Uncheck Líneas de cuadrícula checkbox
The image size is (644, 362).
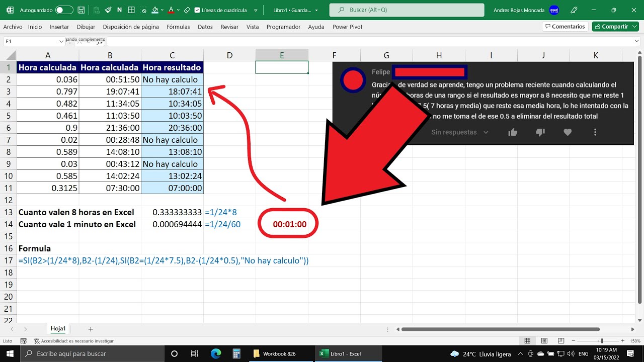click(197, 10)
